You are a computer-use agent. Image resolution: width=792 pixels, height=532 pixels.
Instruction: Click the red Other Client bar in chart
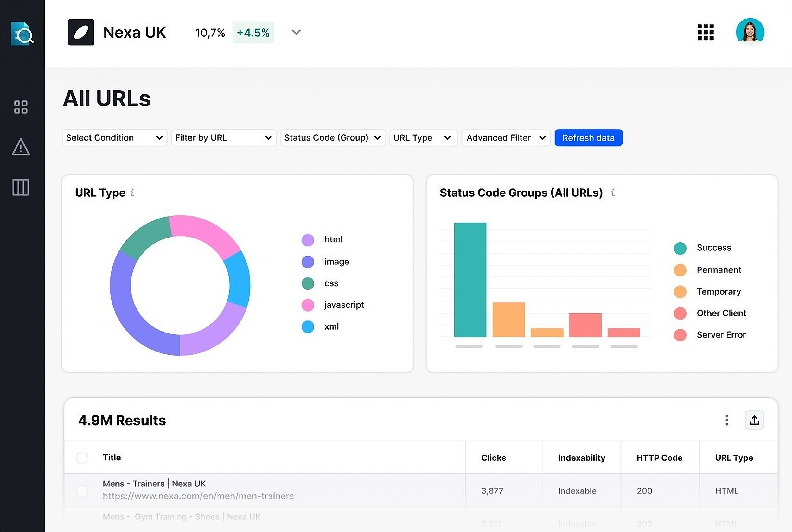(x=585, y=325)
